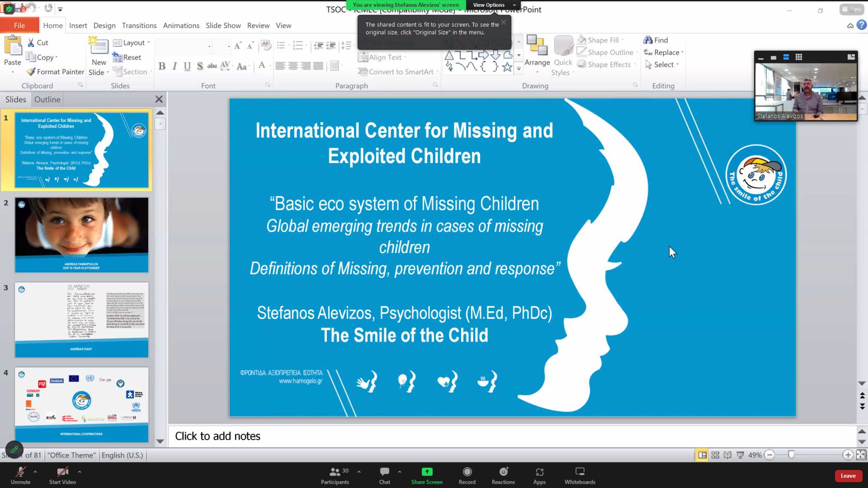Expand video options arrow beside Start Video

click(80, 471)
